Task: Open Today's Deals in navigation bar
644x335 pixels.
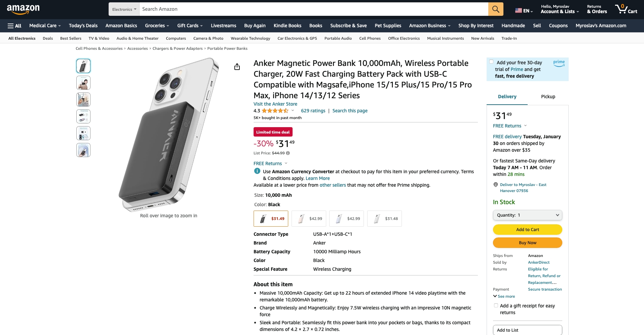Action: pyautogui.click(x=83, y=26)
